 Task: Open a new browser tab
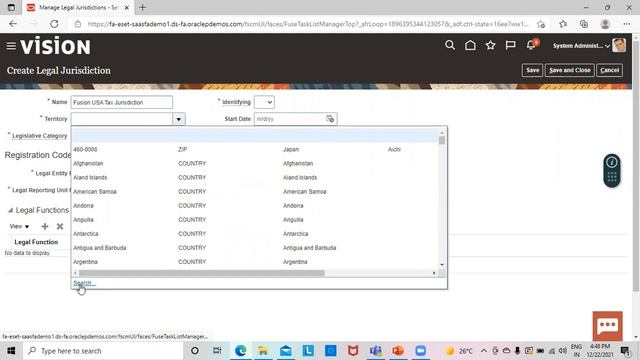click(142, 7)
